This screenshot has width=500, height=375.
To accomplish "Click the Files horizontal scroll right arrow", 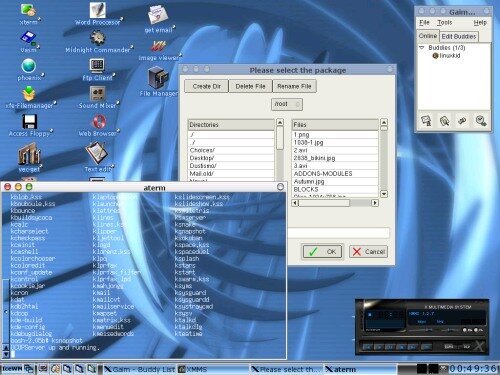I will tap(375, 203).
